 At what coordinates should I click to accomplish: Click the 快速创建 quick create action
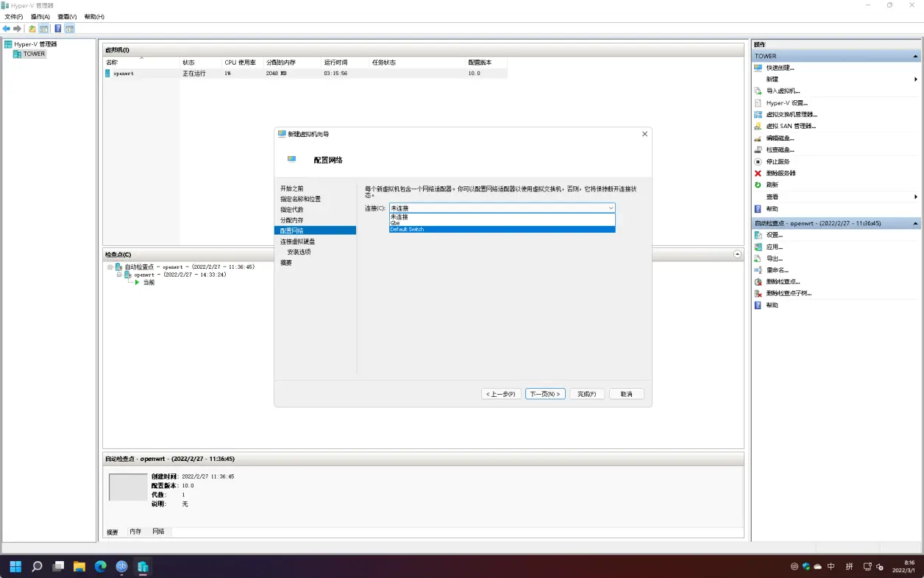coord(780,68)
